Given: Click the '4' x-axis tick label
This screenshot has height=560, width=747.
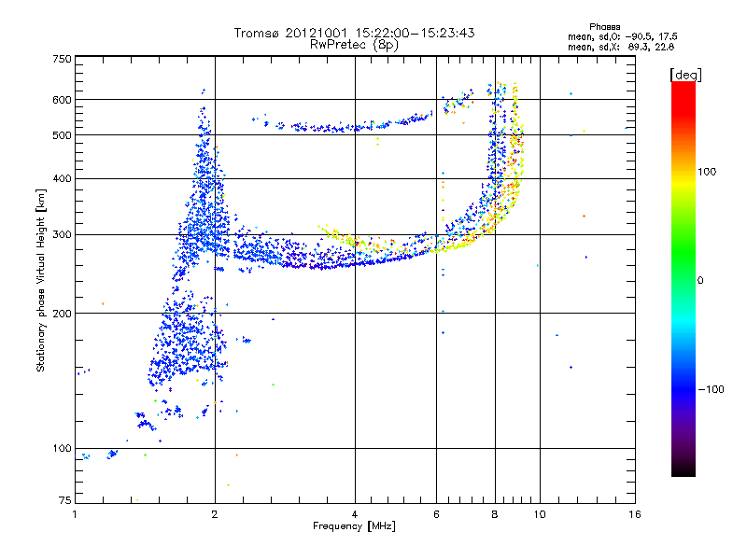Looking at the screenshot, I should (355, 514).
